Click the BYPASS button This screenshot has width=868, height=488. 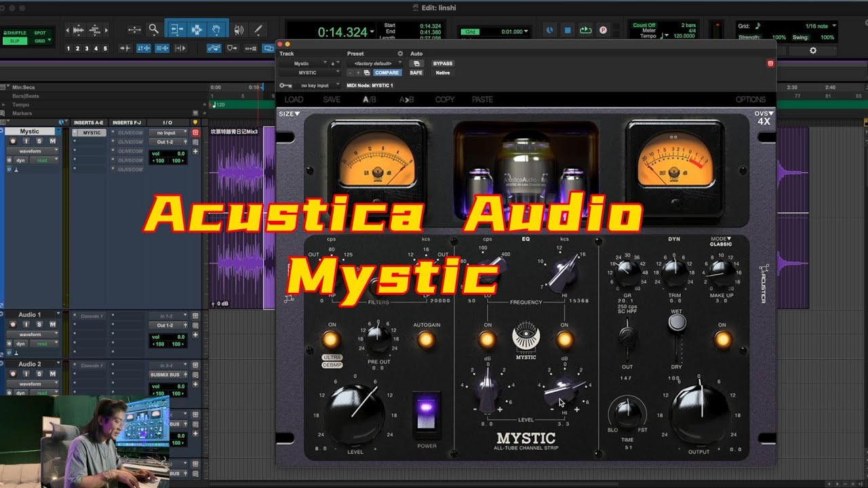(x=443, y=63)
